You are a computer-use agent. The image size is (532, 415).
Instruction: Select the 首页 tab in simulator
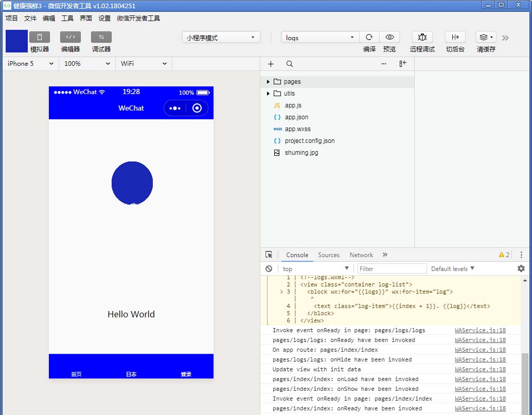click(76, 374)
